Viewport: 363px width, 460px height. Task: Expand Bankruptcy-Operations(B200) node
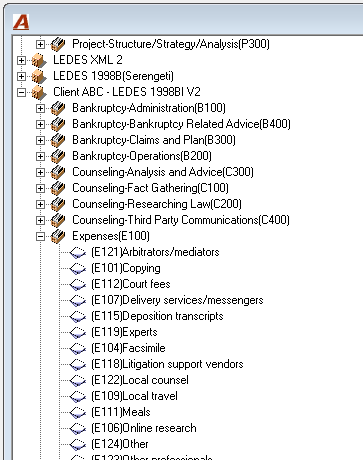40,156
